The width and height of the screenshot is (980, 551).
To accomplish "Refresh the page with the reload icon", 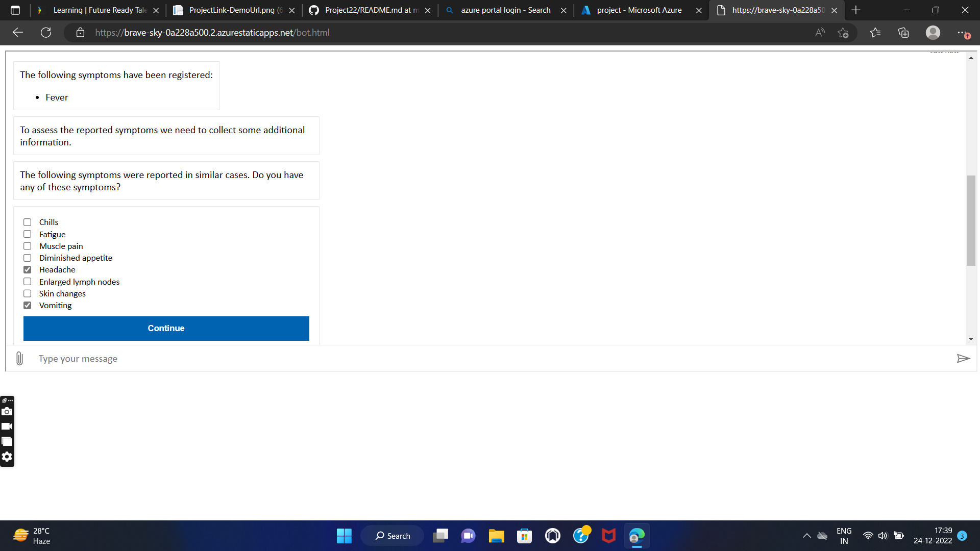I will [46, 33].
